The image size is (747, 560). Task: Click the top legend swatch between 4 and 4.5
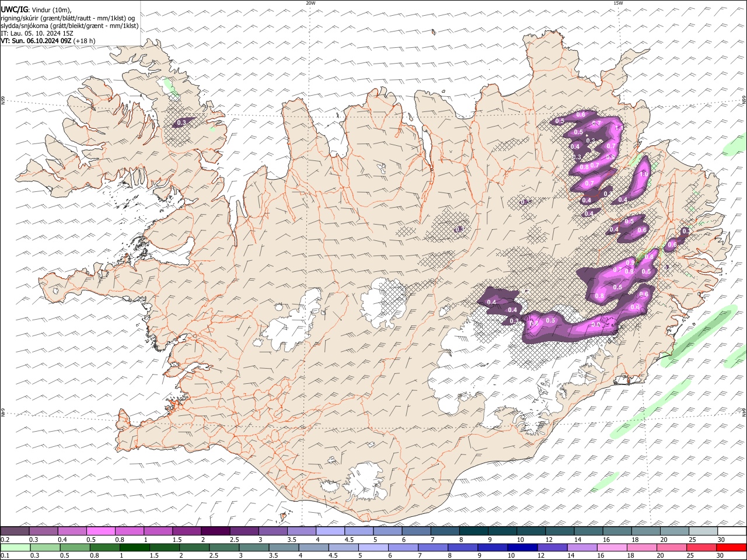pyautogui.click(x=330, y=531)
